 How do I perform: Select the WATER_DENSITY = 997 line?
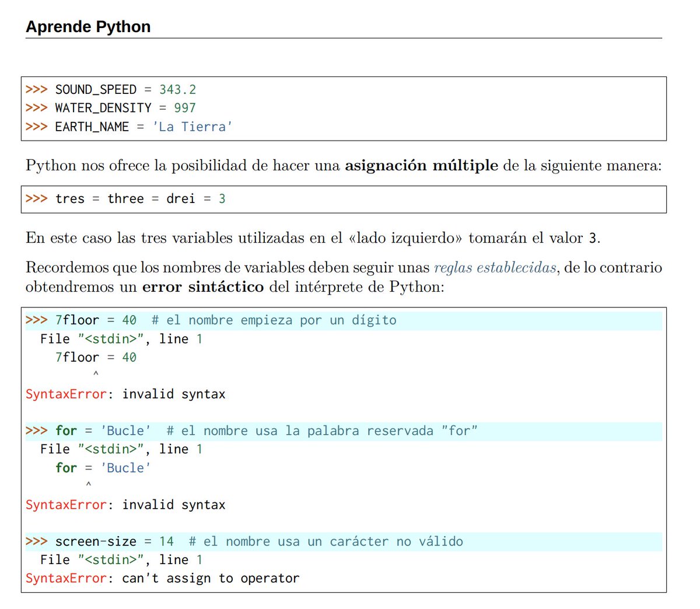point(111,108)
